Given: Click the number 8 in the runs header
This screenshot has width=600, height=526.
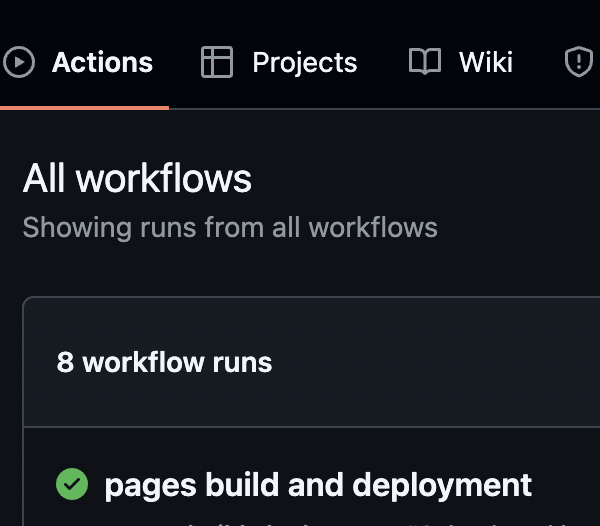Looking at the screenshot, I should (x=65, y=362).
